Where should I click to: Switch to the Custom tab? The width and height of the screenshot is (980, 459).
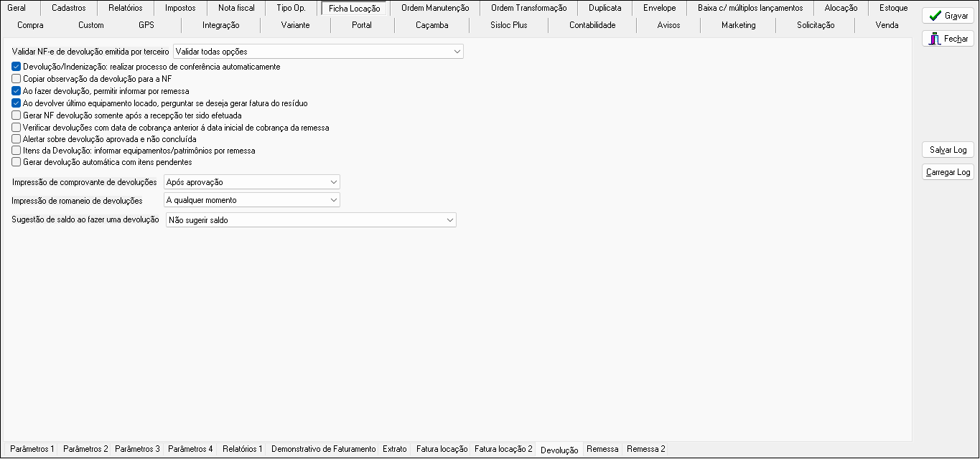(91, 25)
